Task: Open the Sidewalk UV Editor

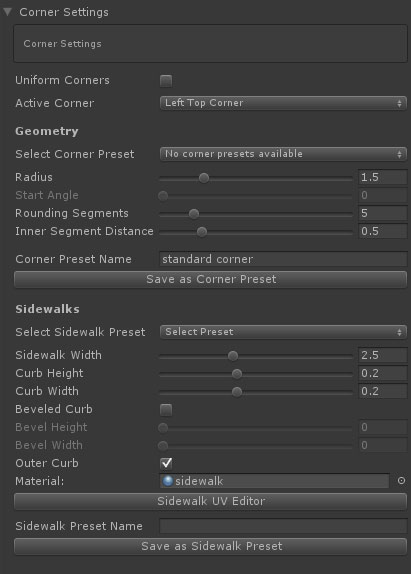Action: (x=210, y=501)
